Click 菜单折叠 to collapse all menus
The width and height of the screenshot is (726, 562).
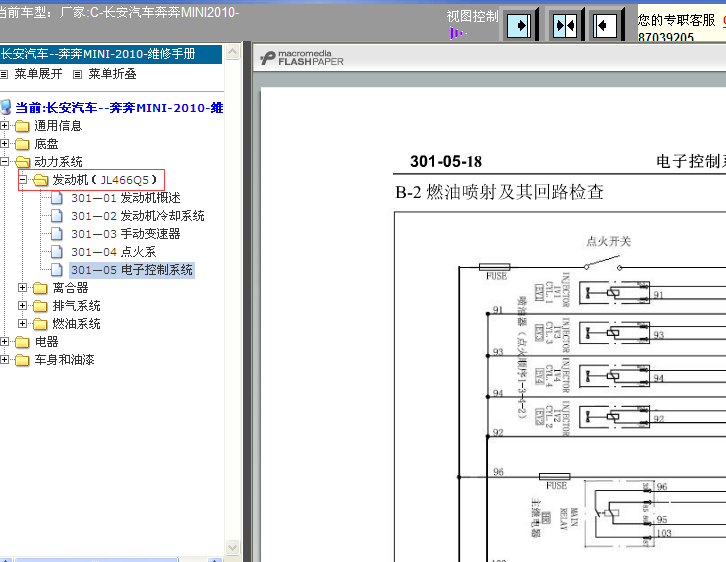point(112,74)
